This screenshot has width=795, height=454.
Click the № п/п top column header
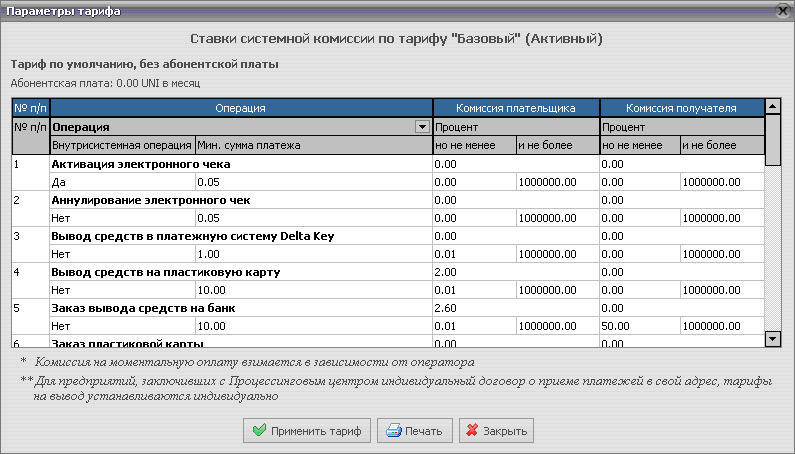[x=30, y=107]
